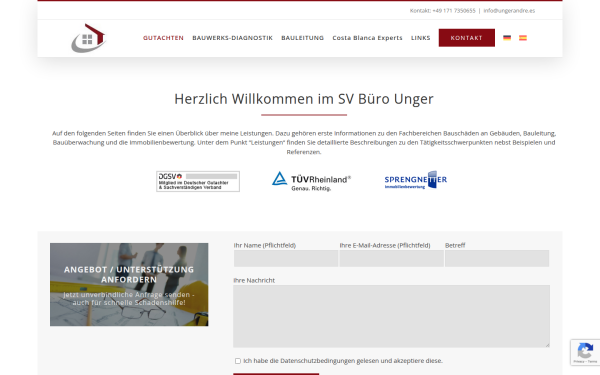Click the house logo in the header

click(x=88, y=38)
